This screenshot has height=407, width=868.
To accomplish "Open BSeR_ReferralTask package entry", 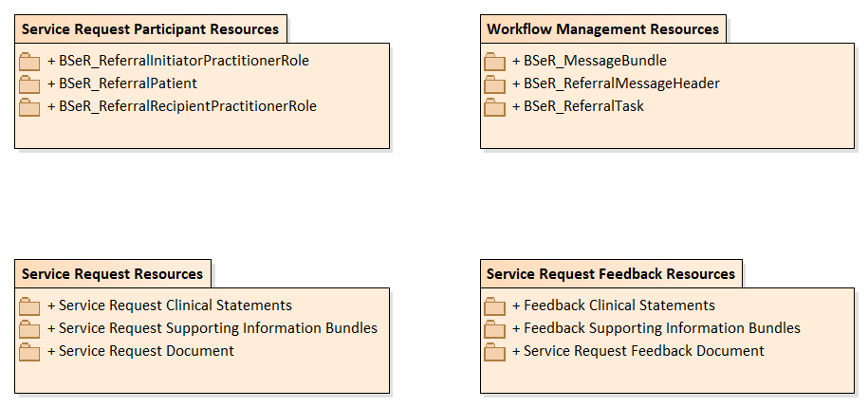I will pyautogui.click(x=578, y=105).
